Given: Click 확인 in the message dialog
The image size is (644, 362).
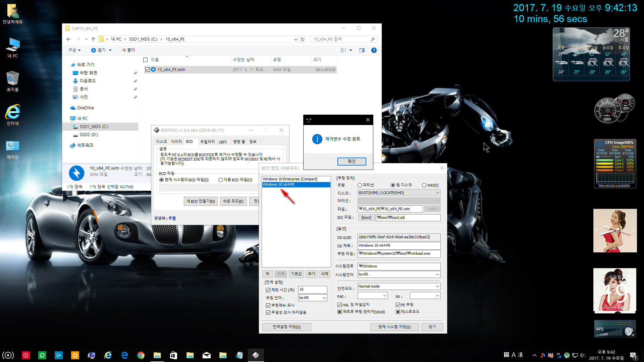Looking at the screenshot, I should click(x=352, y=161).
